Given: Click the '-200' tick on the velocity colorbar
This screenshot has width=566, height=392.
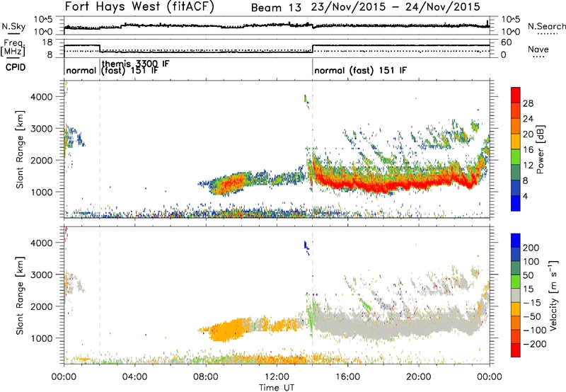Looking at the screenshot, I should (x=534, y=344).
